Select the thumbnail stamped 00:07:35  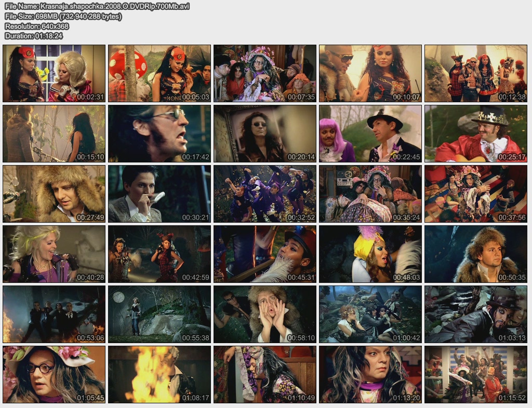coord(265,74)
